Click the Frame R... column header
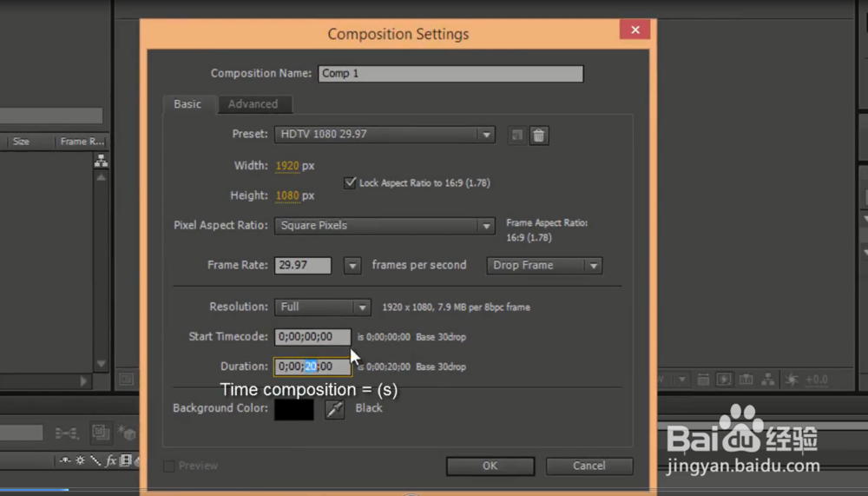 pos(82,142)
